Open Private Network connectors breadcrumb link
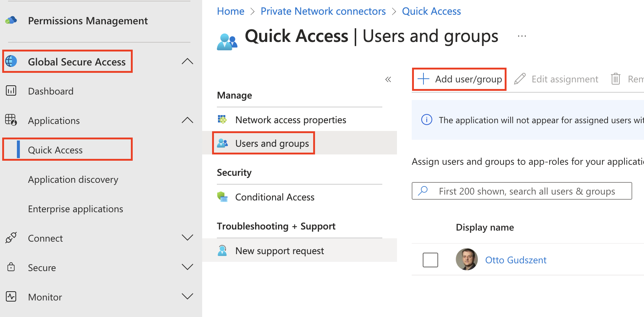644x317 pixels. click(x=323, y=11)
